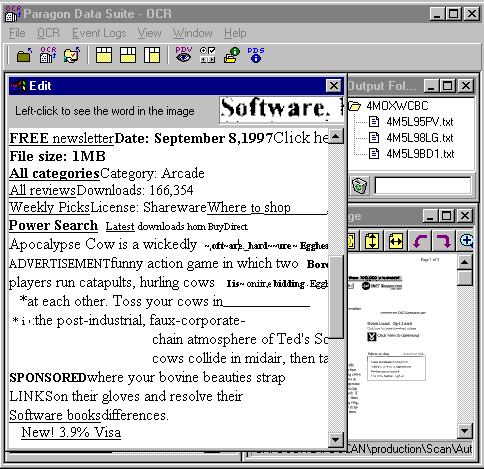
Task: Click the fit height icon in image window
Action: coord(371,240)
